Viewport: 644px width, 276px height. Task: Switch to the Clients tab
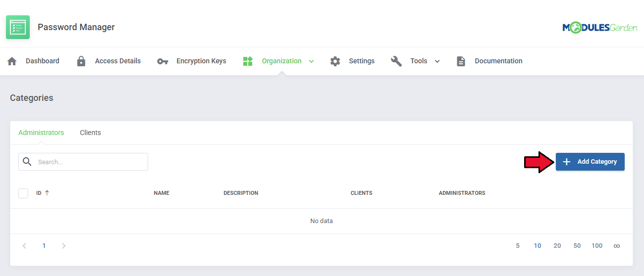point(90,133)
